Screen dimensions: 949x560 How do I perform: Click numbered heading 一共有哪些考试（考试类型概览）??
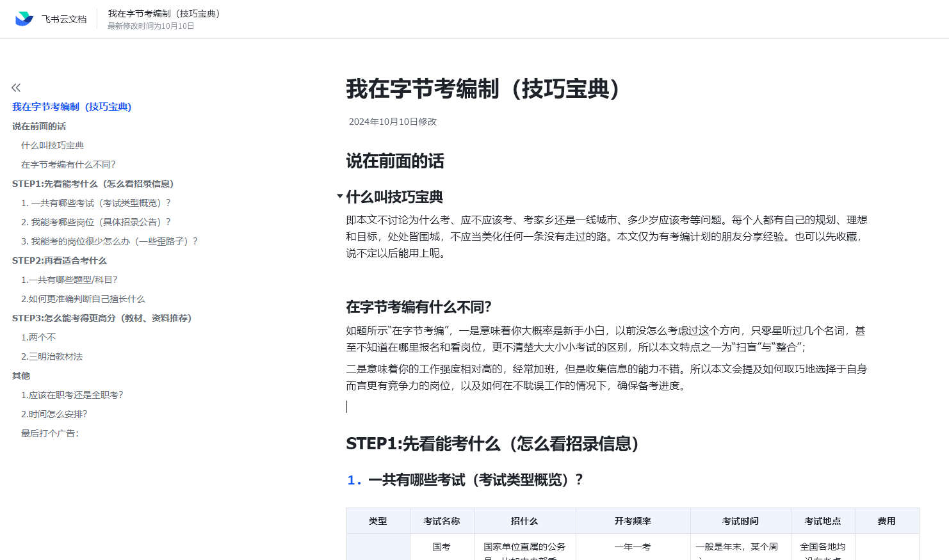pos(476,480)
